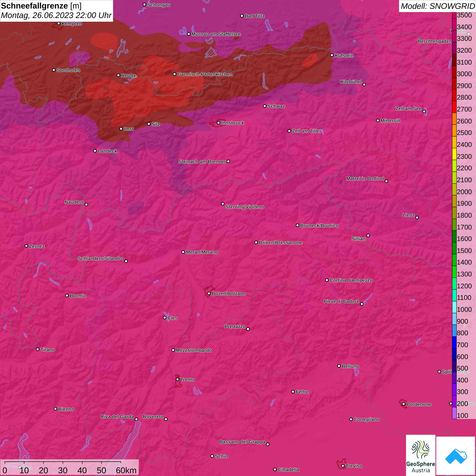Click the 1000 m cyan legend swatch
This screenshot has width=476, height=476.
454,307
